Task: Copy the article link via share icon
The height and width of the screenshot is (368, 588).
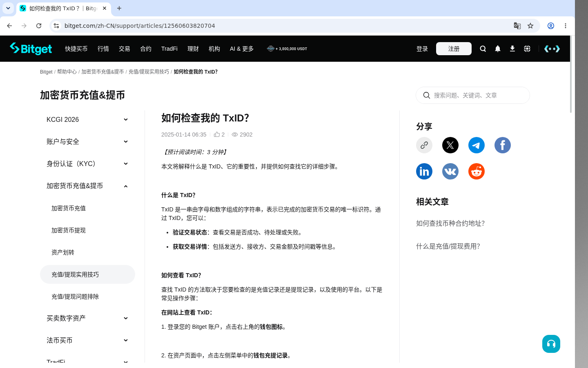Action: click(424, 145)
